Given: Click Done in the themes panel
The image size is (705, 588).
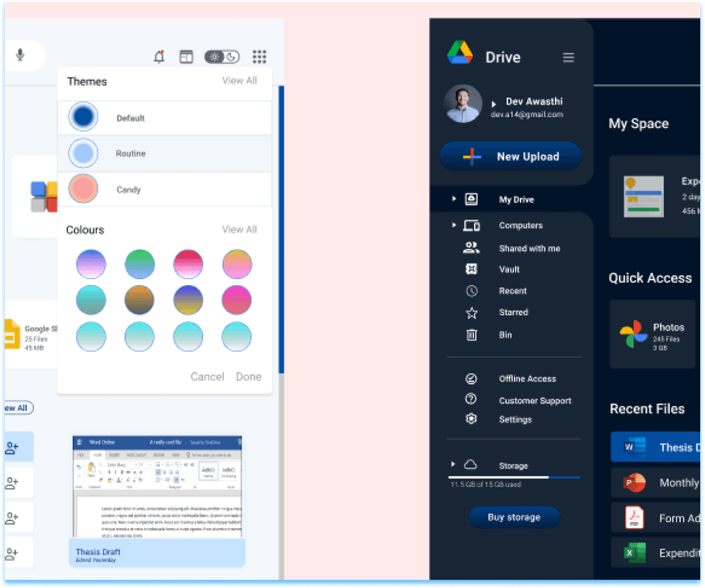Looking at the screenshot, I should [x=249, y=377].
